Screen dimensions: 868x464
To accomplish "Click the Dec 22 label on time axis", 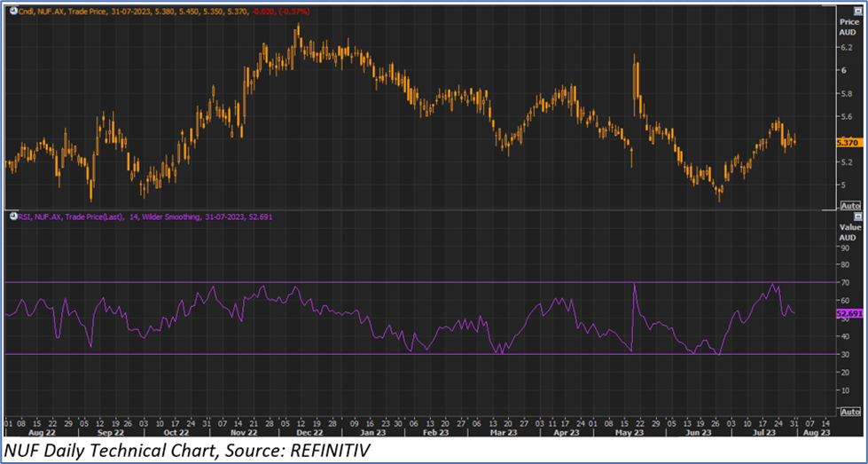I will point(309,434).
